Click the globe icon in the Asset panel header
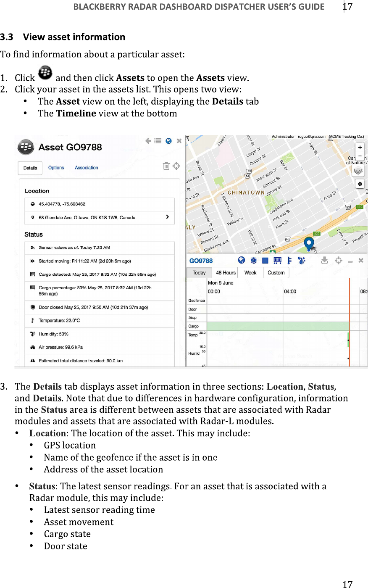 pyautogui.click(x=168, y=141)
